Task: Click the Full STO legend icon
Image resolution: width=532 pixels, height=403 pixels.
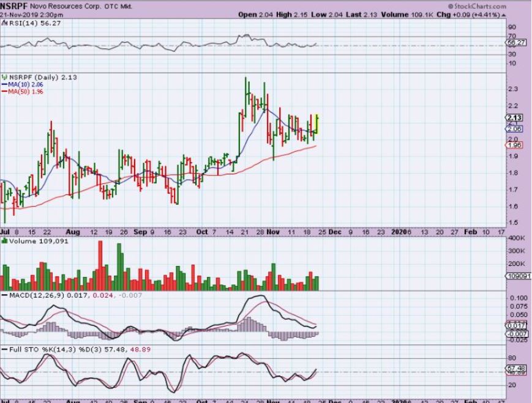Action: point(3,349)
